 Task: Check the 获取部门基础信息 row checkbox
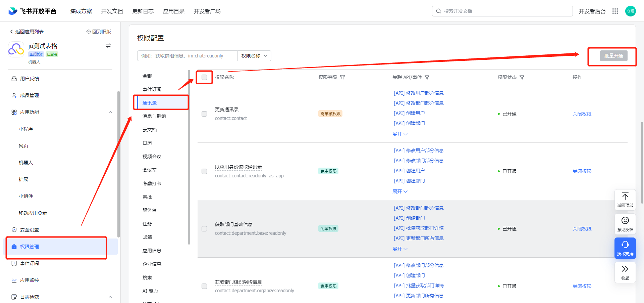pos(204,229)
